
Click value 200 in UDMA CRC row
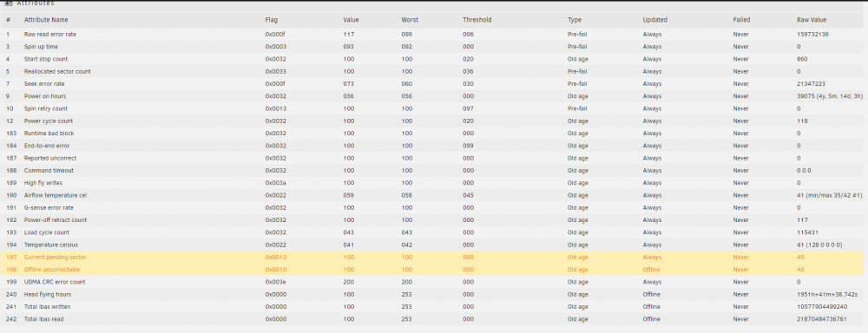tap(349, 282)
